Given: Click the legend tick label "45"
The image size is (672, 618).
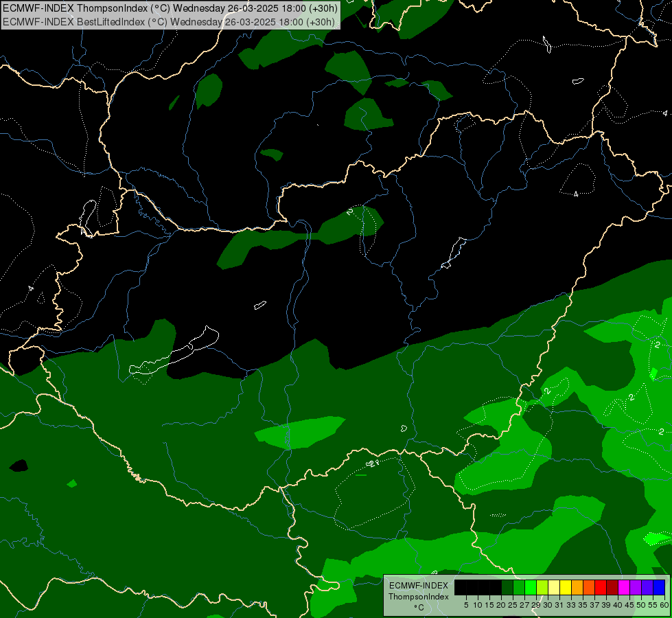Looking at the screenshot, I should pyautogui.click(x=629, y=605).
